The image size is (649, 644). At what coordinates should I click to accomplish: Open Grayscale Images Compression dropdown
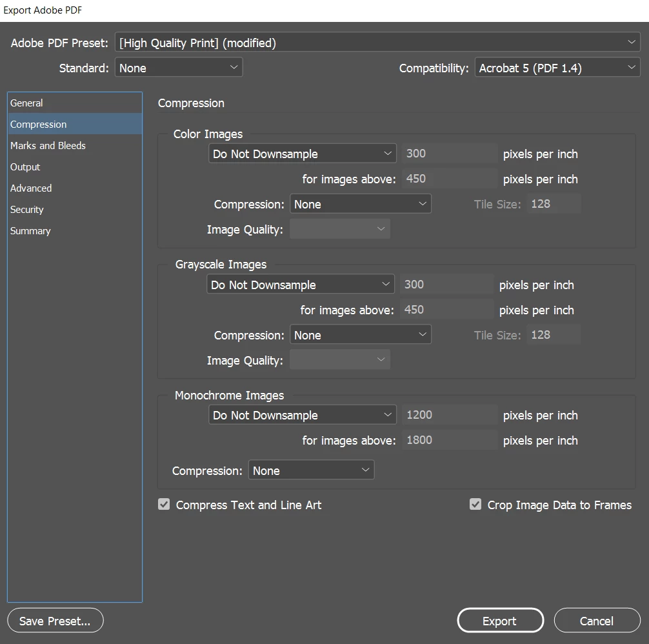click(360, 335)
